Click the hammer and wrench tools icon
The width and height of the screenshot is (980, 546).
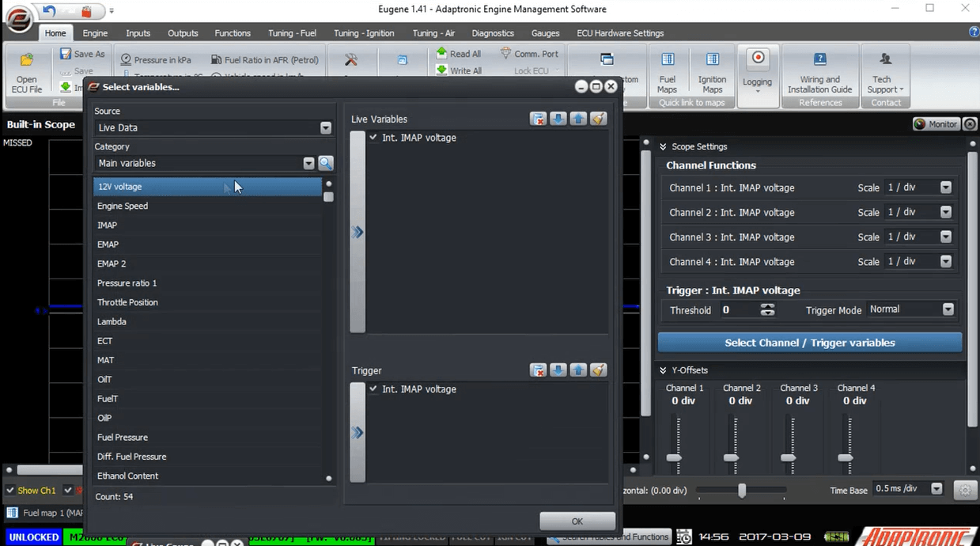pyautogui.click(x=351, y=60)
